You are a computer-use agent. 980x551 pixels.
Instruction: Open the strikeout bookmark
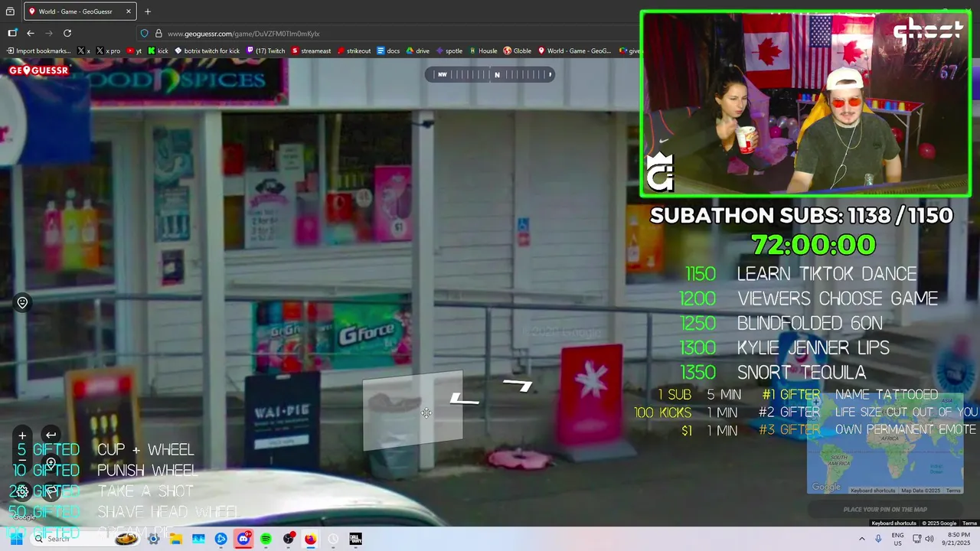pyautogui.click(x=354, y=51)
